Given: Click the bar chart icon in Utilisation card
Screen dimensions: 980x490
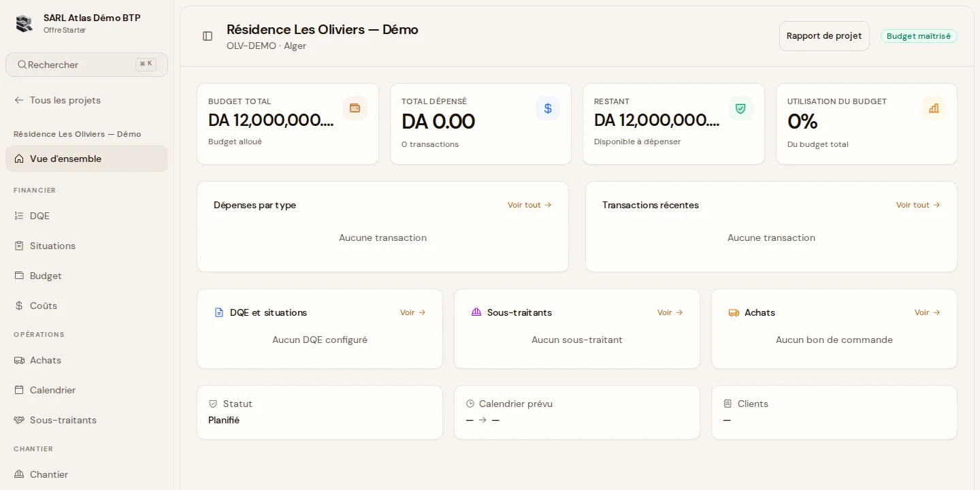Looking at the screenshot, I should pyautogui.click(x=934, y=108).
